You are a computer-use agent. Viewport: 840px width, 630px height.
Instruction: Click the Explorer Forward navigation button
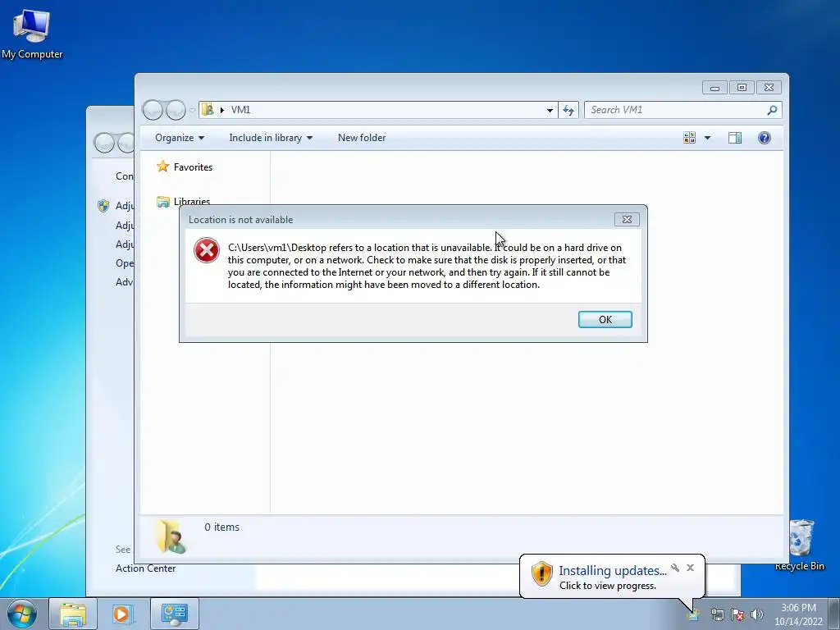(x=176, y=110)
